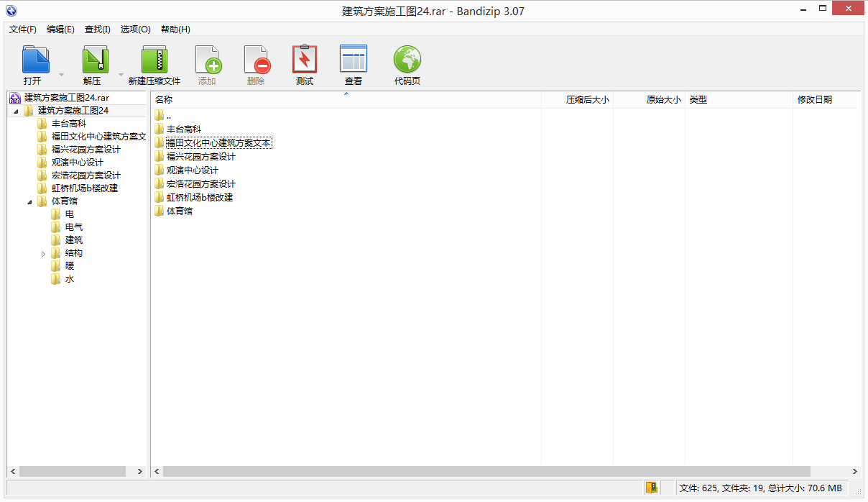868x502 pixels.
Task: Select the 电气 subfolder in tree
Action: [x=74, y=227]
